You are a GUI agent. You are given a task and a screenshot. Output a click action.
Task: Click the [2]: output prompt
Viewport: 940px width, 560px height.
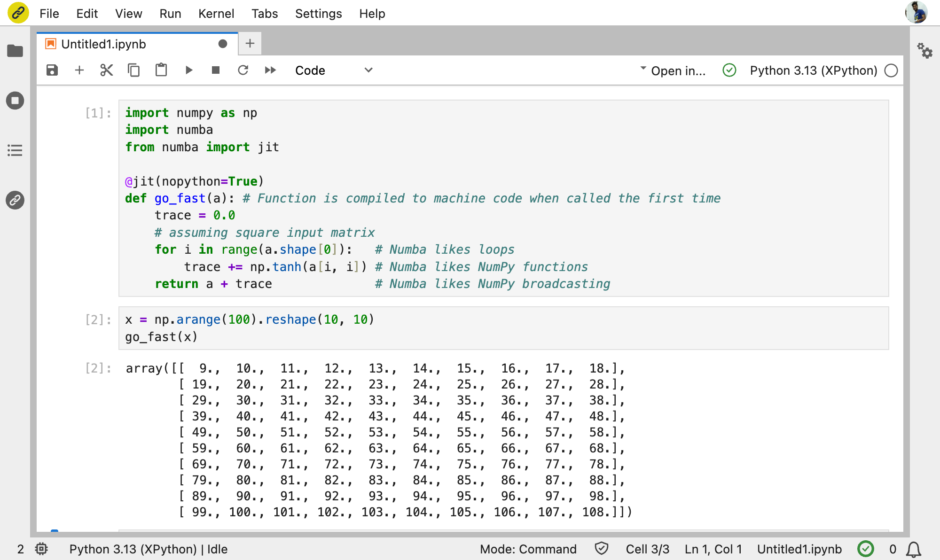click(98, 368)
